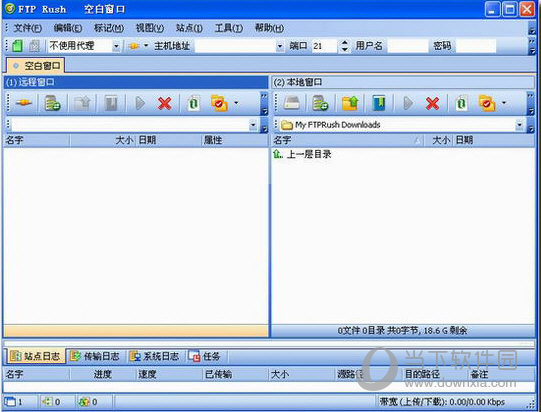The width and height of the screenshot is (541, 412).
Task: Click the play transfer arrow in local pane
Action: pyautogui.click(x=408, y=103)
